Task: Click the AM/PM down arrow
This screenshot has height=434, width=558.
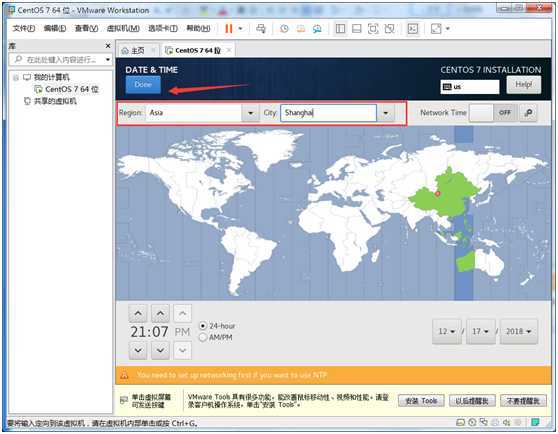Action: point(183,350)
